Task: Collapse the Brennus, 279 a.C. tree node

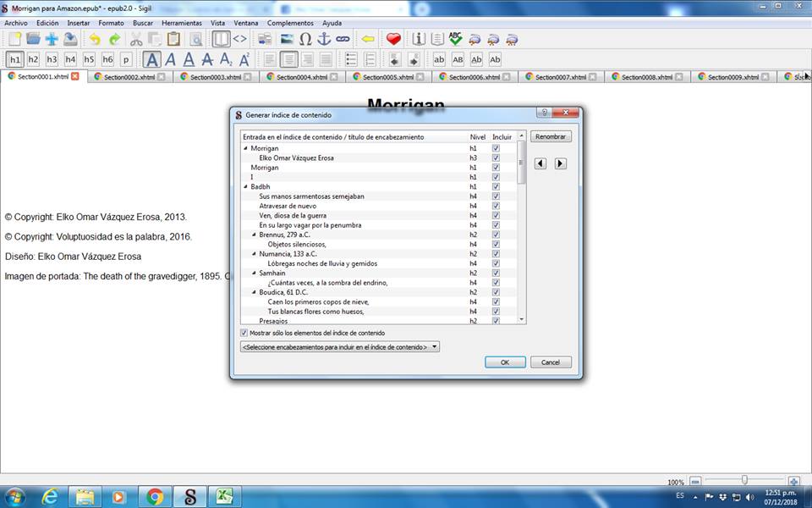Action: pos(254,235)
